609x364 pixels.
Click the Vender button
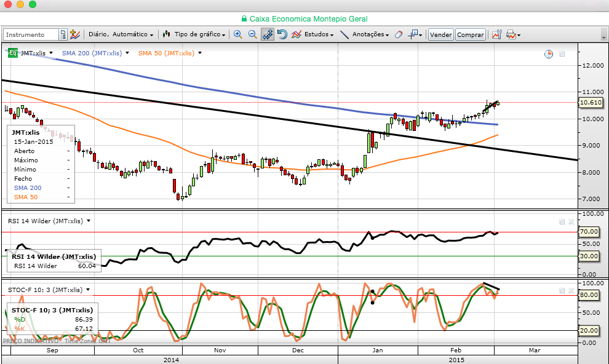[441, 34]
